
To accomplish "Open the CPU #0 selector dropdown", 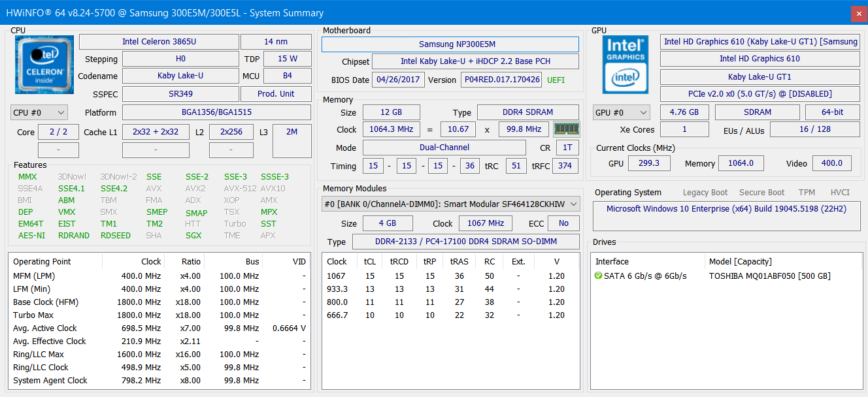I will click(x=39, y=112).
